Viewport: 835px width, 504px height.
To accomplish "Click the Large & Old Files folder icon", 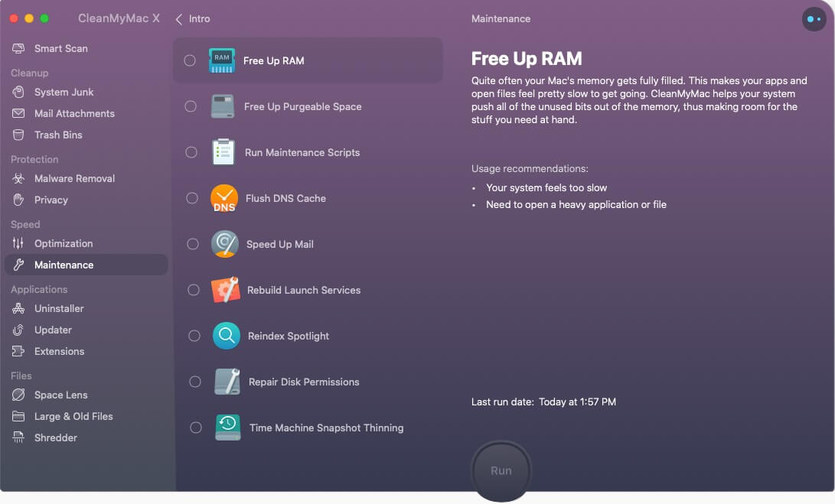I will tap(18, 416).
